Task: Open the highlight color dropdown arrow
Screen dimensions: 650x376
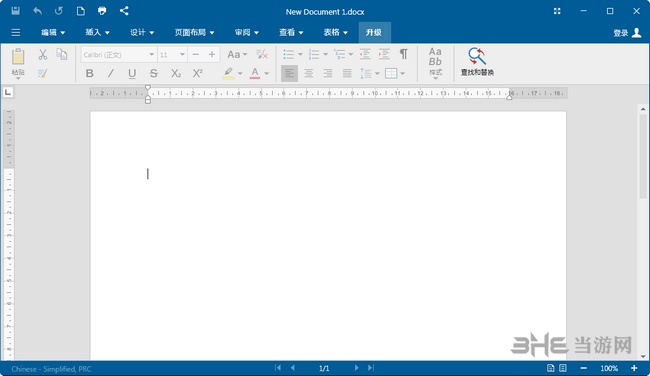Action: tap(240, 74)
